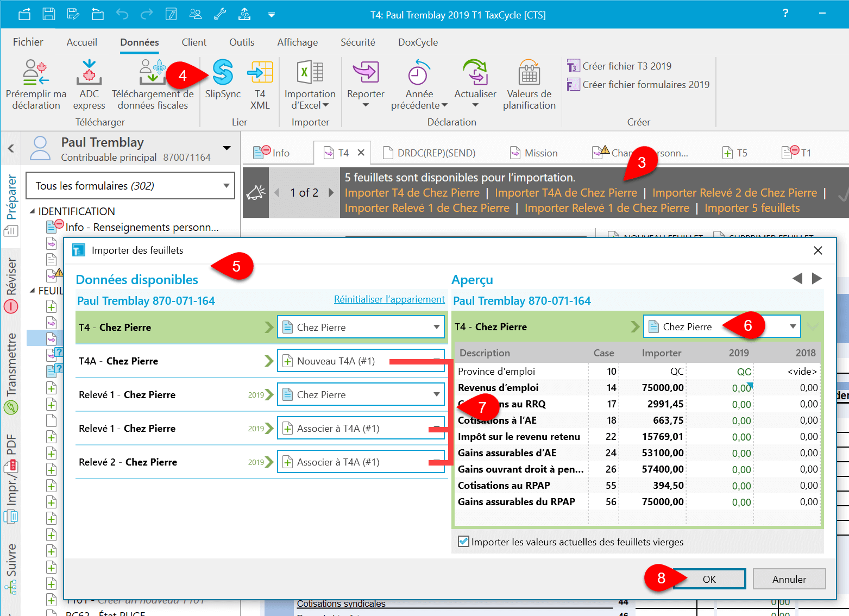
Task: Open the Valeurs de planification tool
Action: pyautogui.click(x=529, y=73)
